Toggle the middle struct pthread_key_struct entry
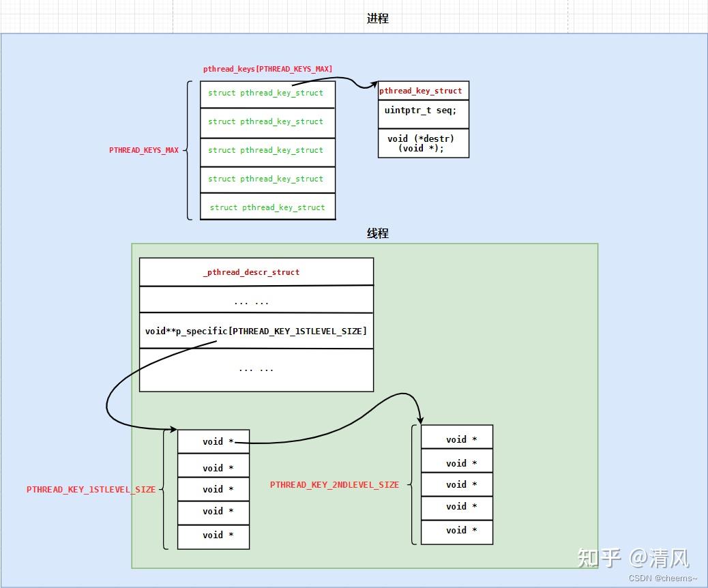Image resolution: width=708 pixels, height=588 pixels. [267, 150]
